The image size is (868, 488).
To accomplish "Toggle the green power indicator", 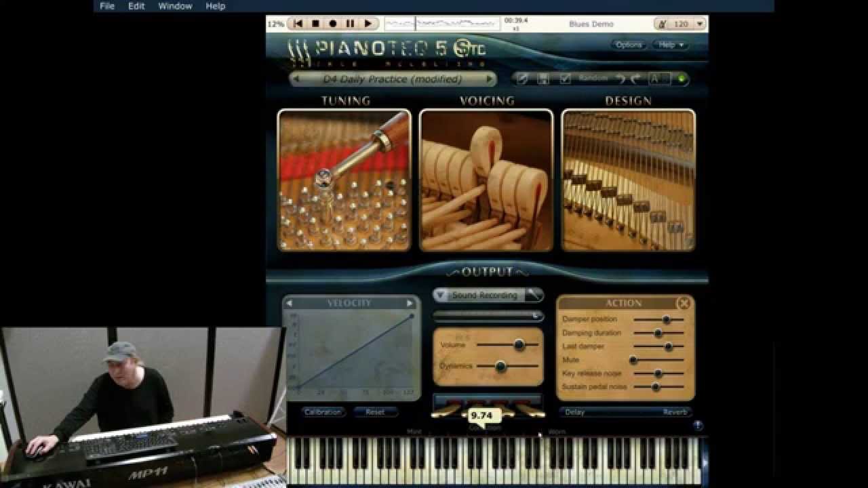I will (682, 79).
